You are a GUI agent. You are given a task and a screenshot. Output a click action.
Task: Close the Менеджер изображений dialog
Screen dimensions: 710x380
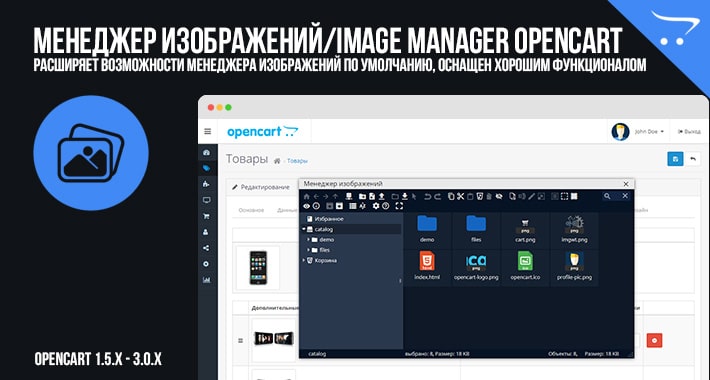tap(626, 184)
